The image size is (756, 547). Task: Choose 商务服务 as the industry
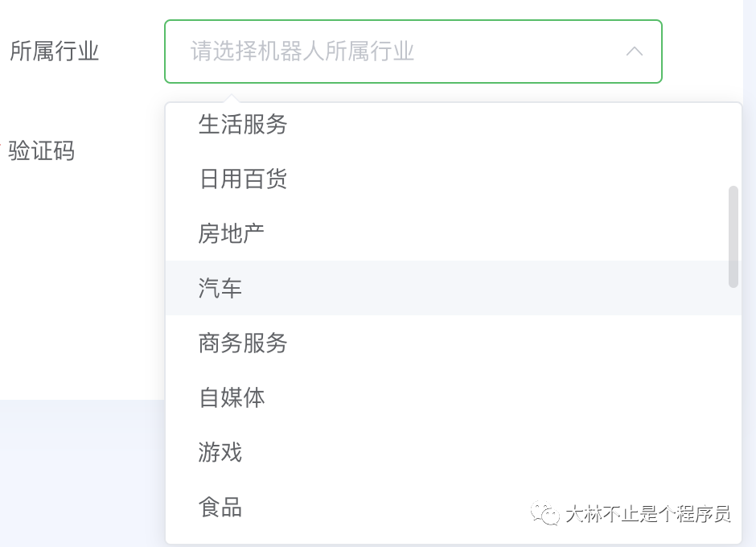[x=243, y=343]
